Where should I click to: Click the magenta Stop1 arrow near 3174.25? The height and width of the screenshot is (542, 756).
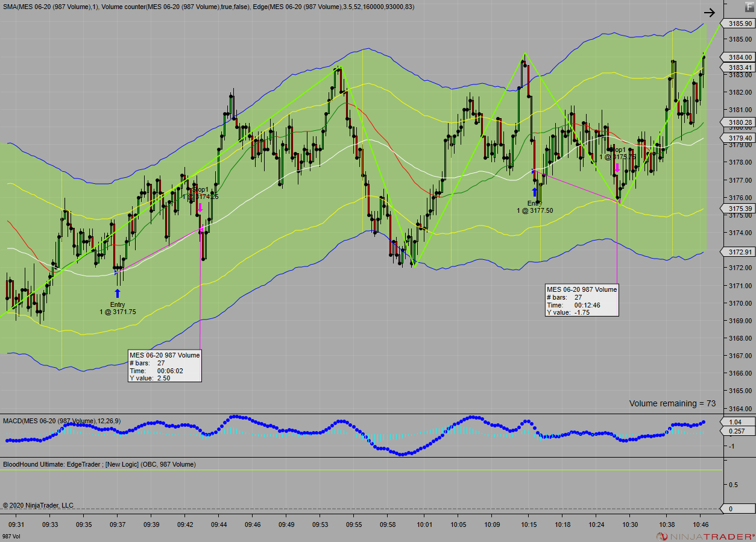click(x=200, y=207)
